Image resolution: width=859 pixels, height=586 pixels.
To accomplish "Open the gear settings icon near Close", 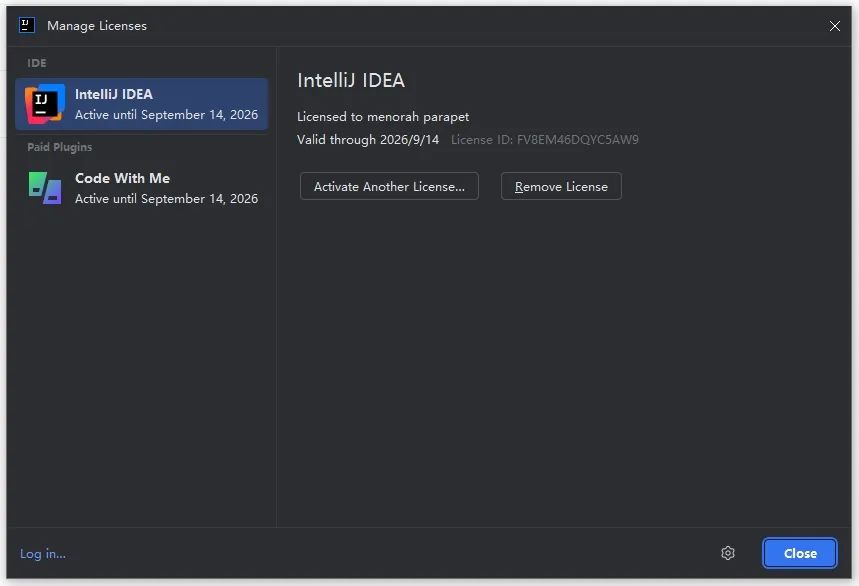I will coord(728,553).
